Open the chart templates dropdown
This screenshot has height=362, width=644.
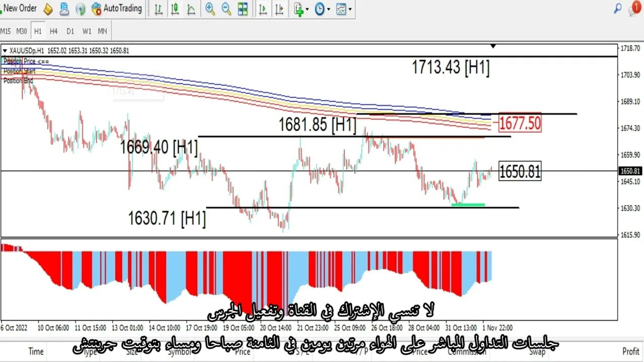pos(344,9)
